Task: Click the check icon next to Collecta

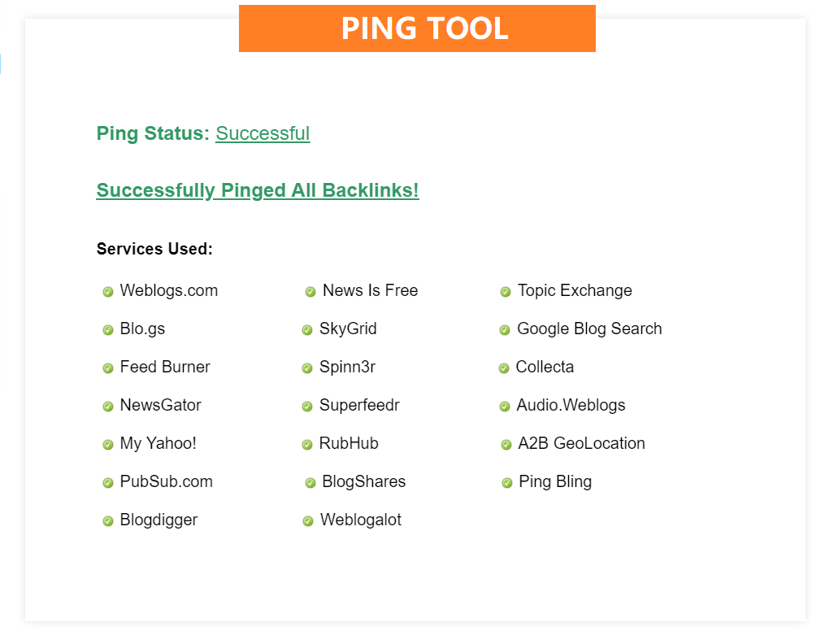Action: (504, 368)
